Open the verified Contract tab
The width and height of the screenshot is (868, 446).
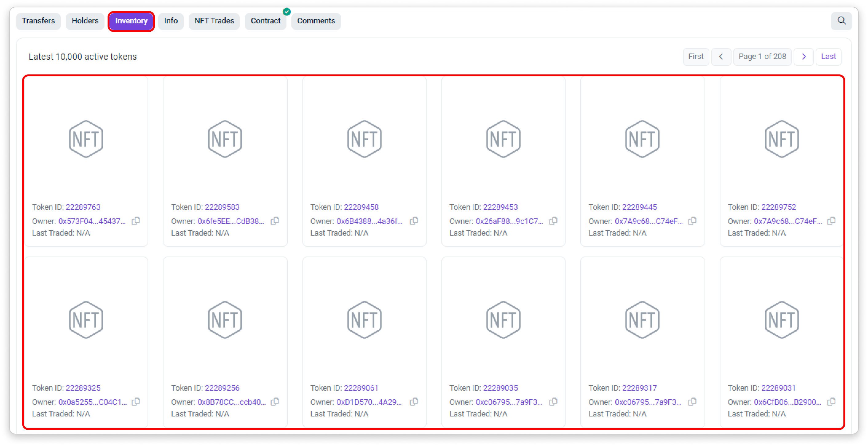pos(266,21)
